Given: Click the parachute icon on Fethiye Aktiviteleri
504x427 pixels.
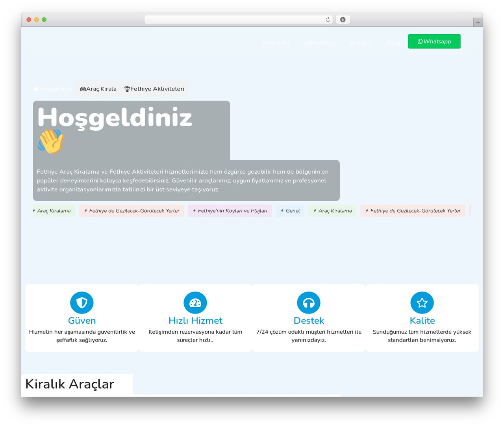Looking at the screenshot, I should tap(127, 89).
